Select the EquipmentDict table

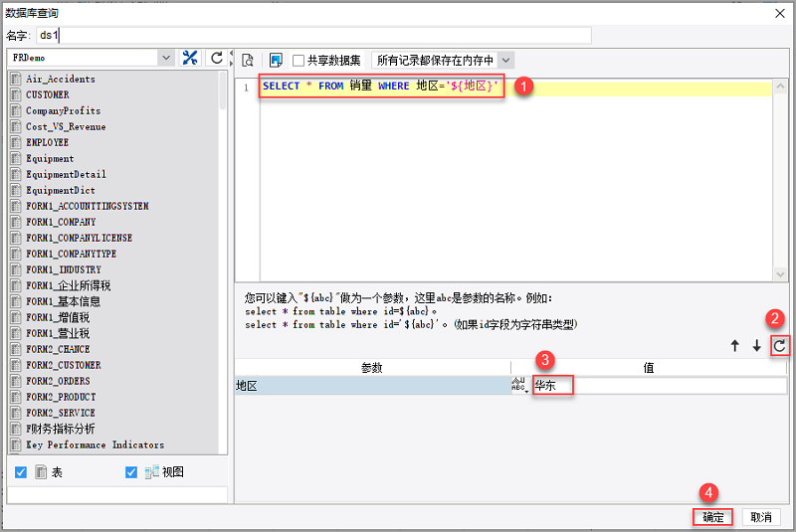61,190
